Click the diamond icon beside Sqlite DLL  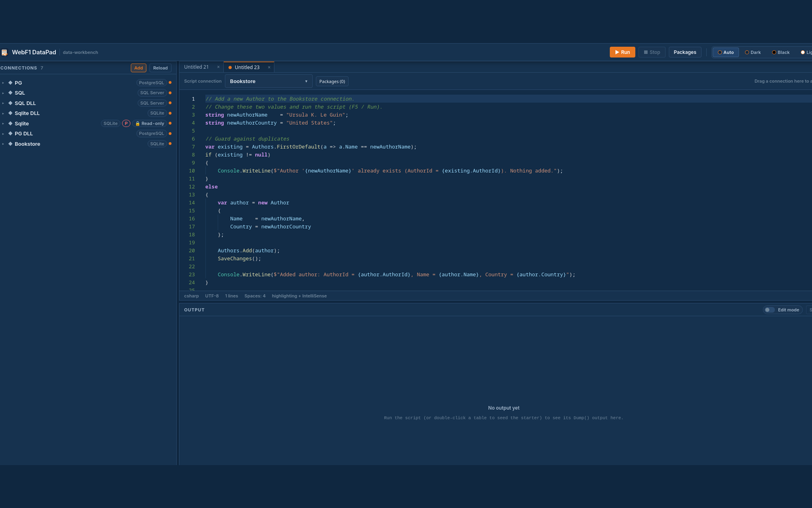[x=10, y=113]
